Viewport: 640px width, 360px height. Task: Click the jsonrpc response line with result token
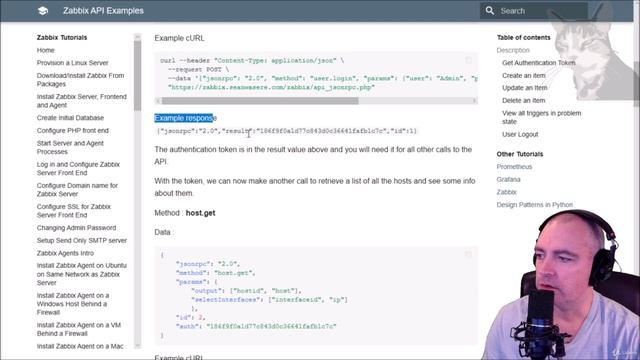287,131
